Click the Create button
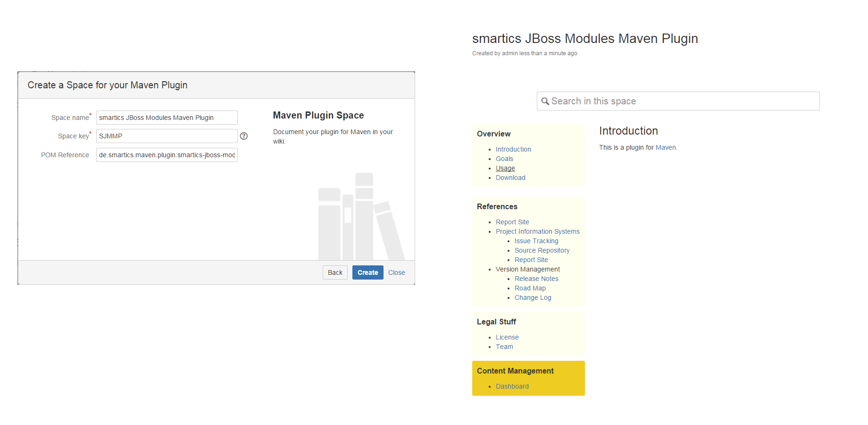 [x=368, y=272]
